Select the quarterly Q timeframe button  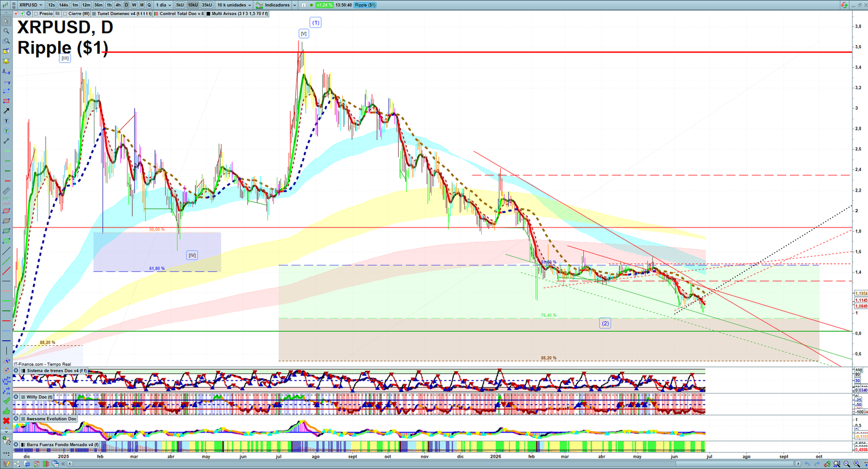pyautogui.click(x=149, y=5)
